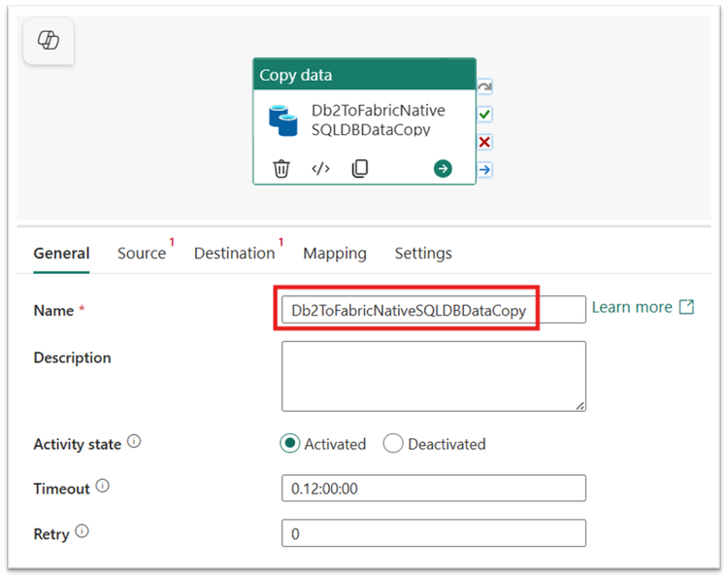Click the Timeout info icon

[x=102, y=486]
